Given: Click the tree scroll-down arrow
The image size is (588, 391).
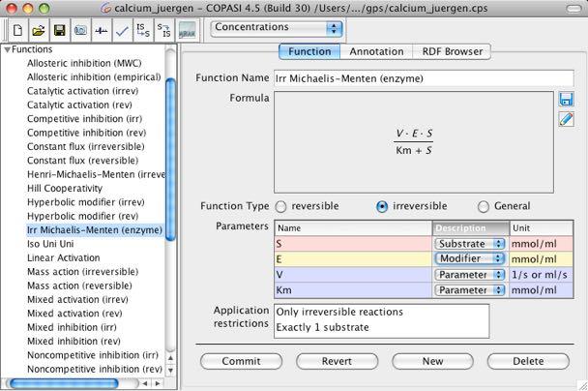Looking at the screenshot, I should point(170,371).
